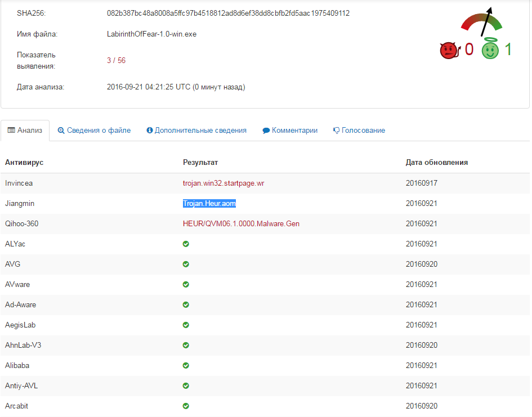Click the community score gauge meter
The height and width of the screenshot is (417, 532).
coord(481,22)
